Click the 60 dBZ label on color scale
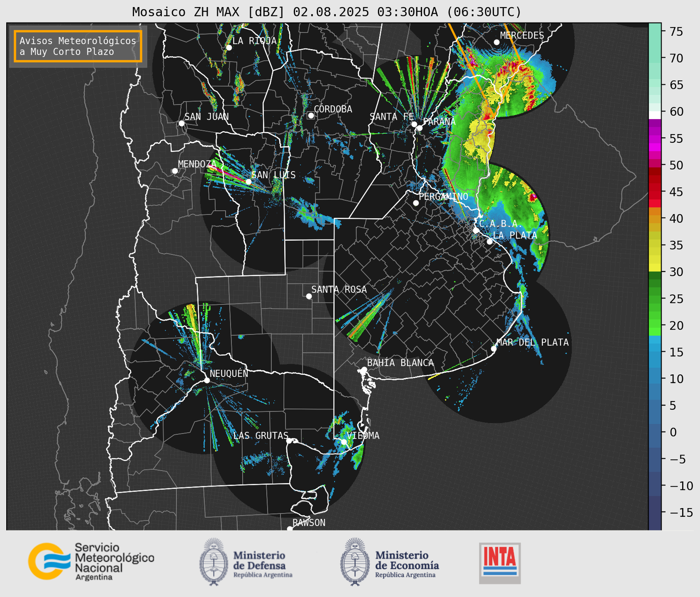 tap(676, 112)
